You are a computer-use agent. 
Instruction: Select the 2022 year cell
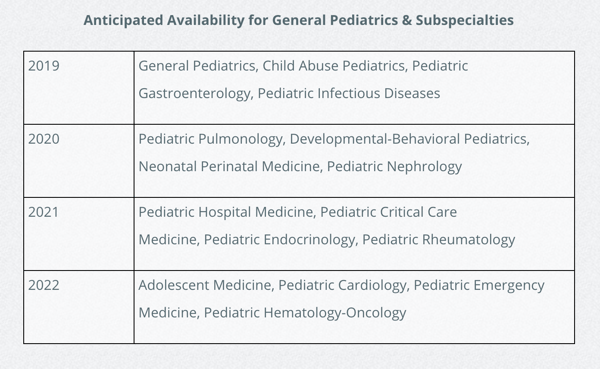click(x=79, y=307)
